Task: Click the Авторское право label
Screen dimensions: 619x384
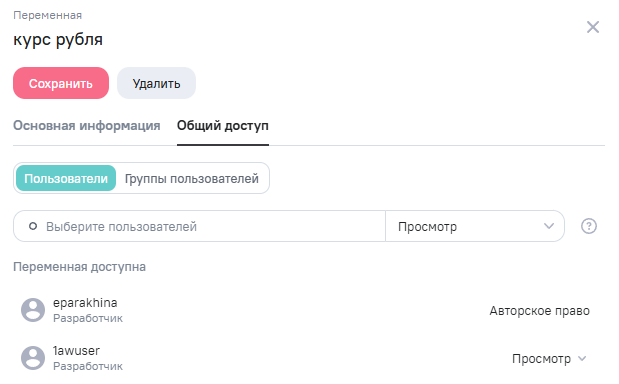Action: click(539, 311)
